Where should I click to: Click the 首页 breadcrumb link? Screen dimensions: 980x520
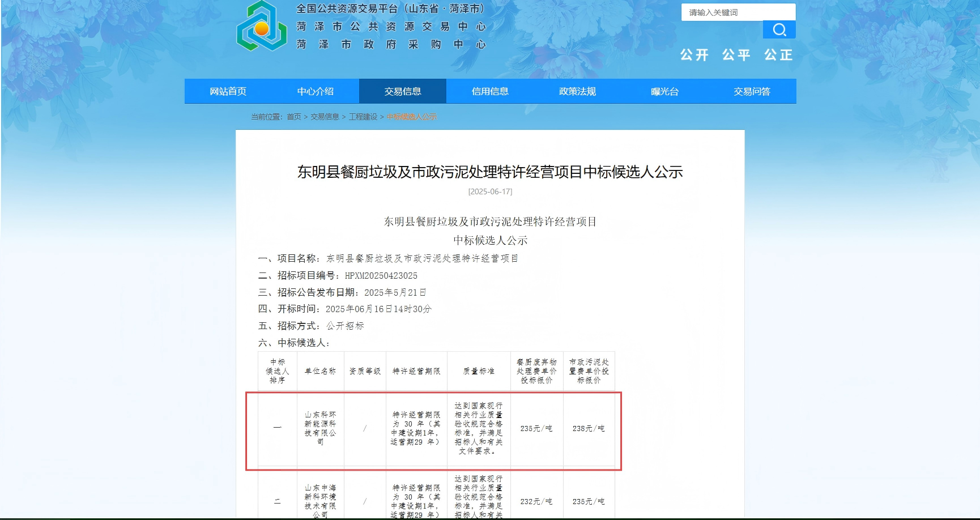pyautogui.click(x=293, y=117)
